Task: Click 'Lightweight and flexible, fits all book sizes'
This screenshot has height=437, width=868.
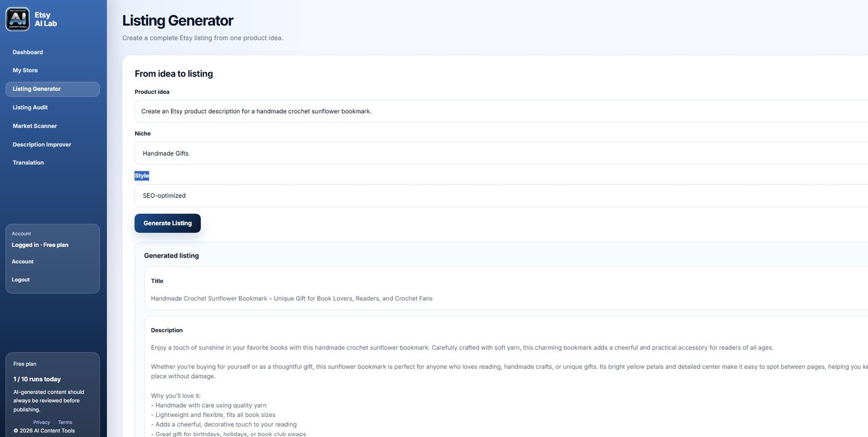Action: 213,415
